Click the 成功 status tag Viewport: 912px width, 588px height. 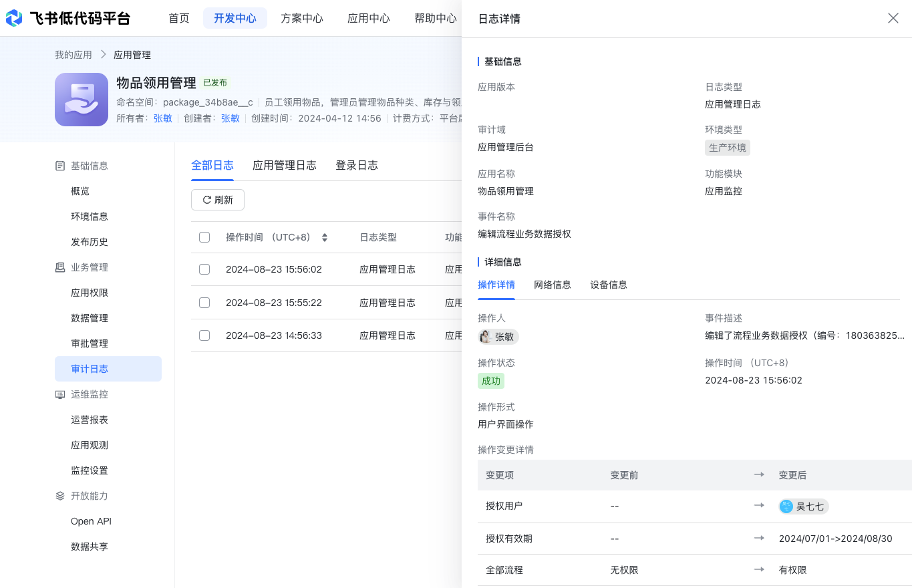click(491, 381)
